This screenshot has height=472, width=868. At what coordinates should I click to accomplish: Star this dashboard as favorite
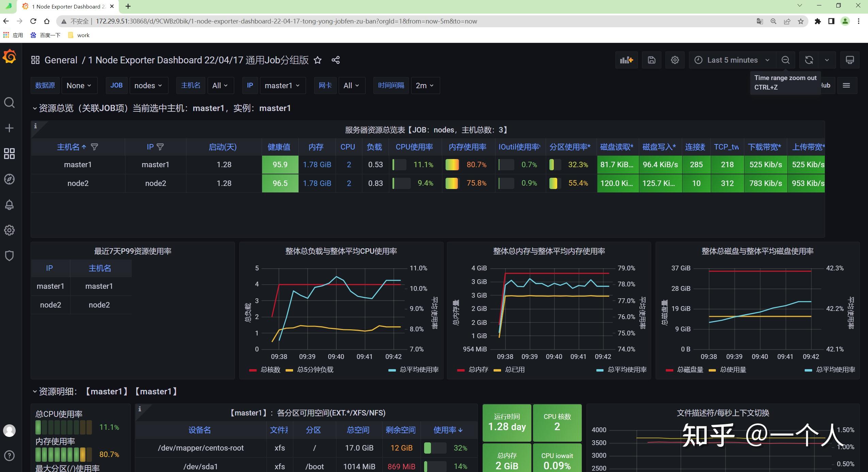pos(317,60)
